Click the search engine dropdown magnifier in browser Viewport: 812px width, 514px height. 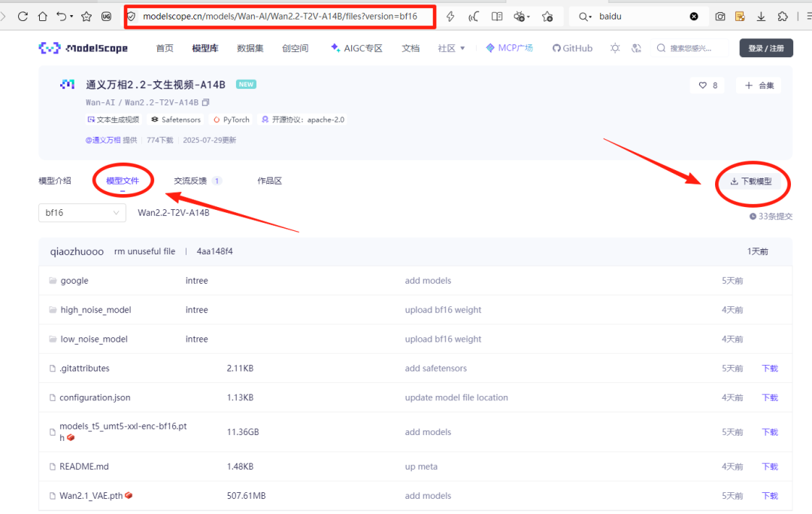pos(585,17)
